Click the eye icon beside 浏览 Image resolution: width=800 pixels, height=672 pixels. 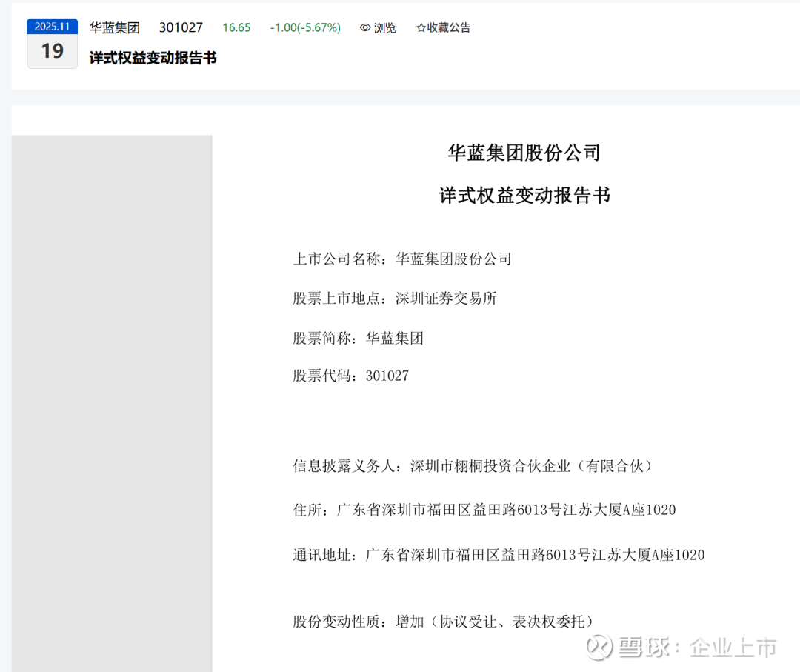tap(364, 27)
